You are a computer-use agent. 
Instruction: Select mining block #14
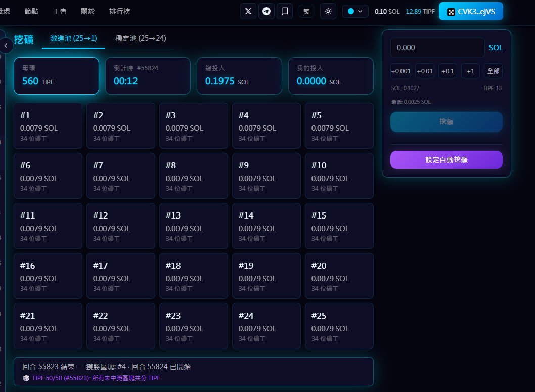[266, 226]
